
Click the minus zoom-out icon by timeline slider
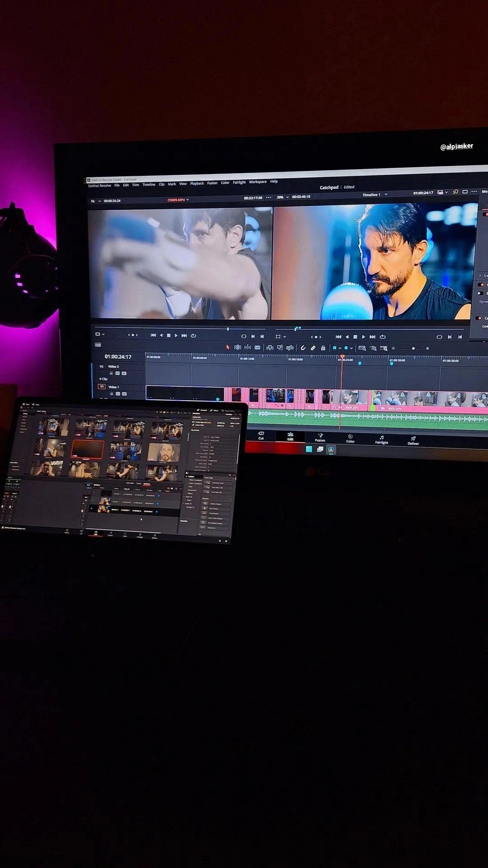(x=393, y=348)
